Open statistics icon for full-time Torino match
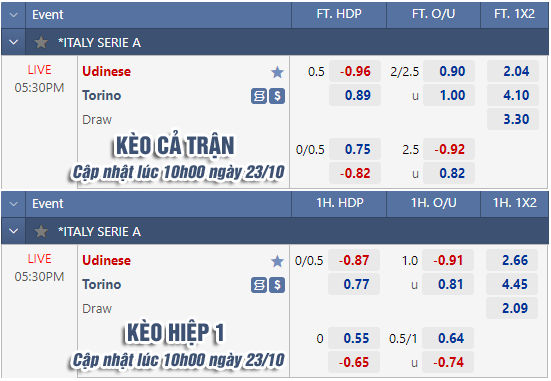 click(259, 96)
